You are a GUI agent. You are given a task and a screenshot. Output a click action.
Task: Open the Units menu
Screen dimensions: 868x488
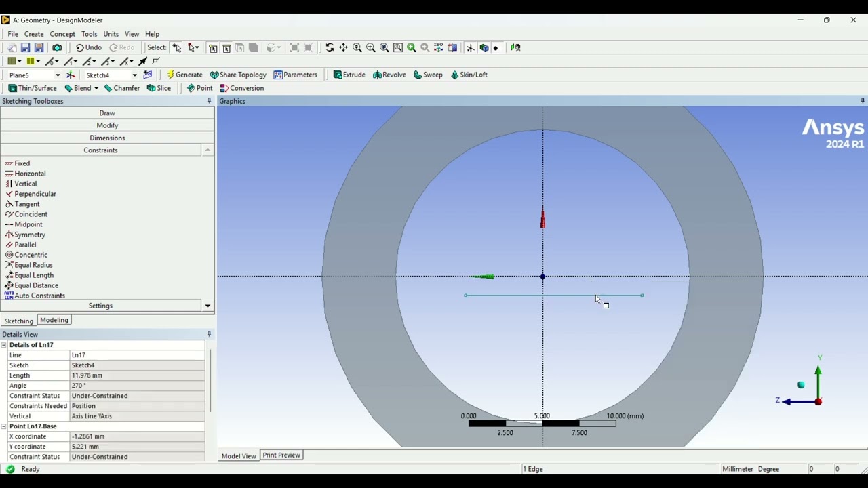pyautogui.click(x=111, y=34)
